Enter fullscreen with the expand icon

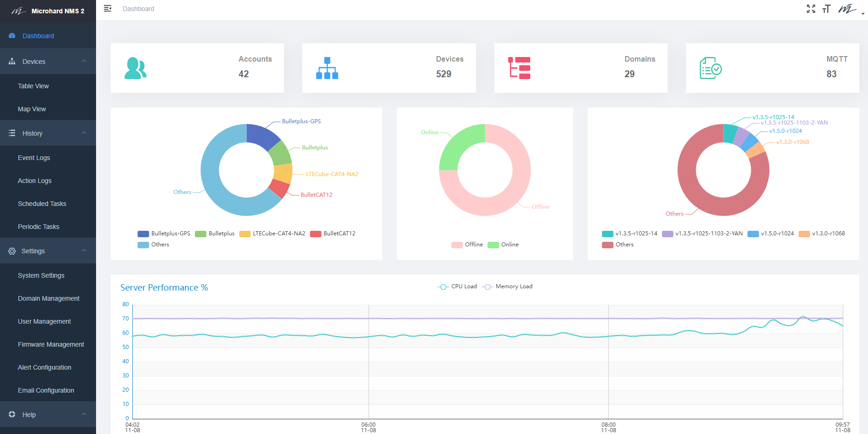[x=811, y=9]
